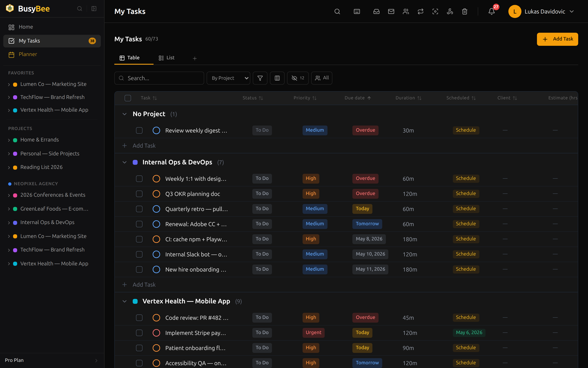588x368 pixels.
Task: Sort by Priority column arrows
Action: coord(314,98)
